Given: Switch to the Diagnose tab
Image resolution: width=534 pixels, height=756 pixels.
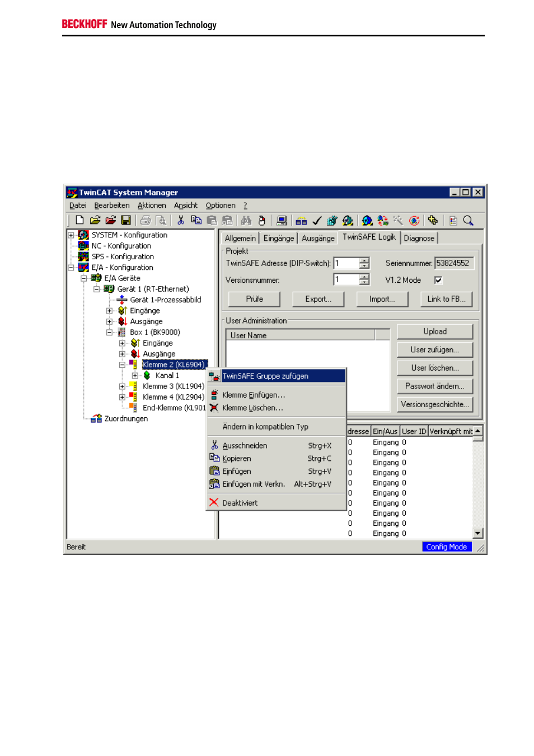Looking at the screenshot, I should (x=419, y=238).
